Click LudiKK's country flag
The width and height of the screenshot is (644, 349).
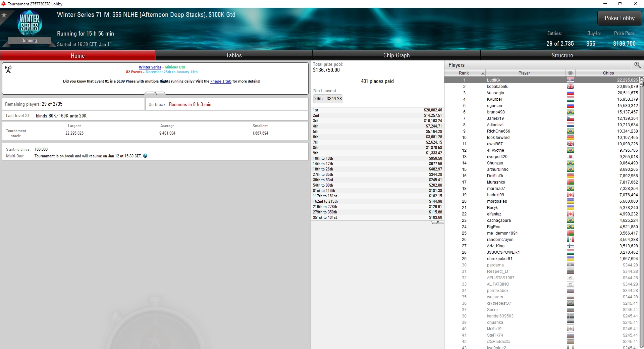570,80
